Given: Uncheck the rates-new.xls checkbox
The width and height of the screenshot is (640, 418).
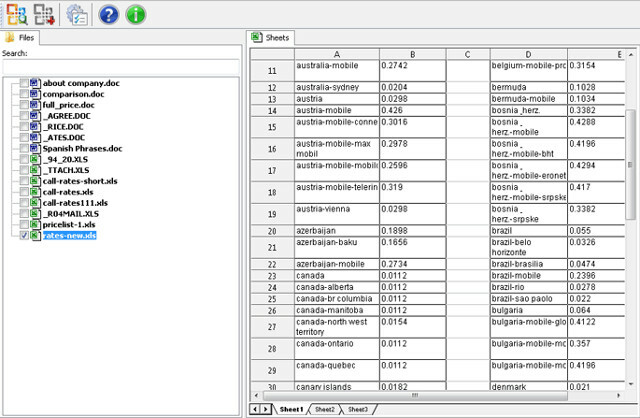Looking at the screenshot, I should (x=24, y=236).
